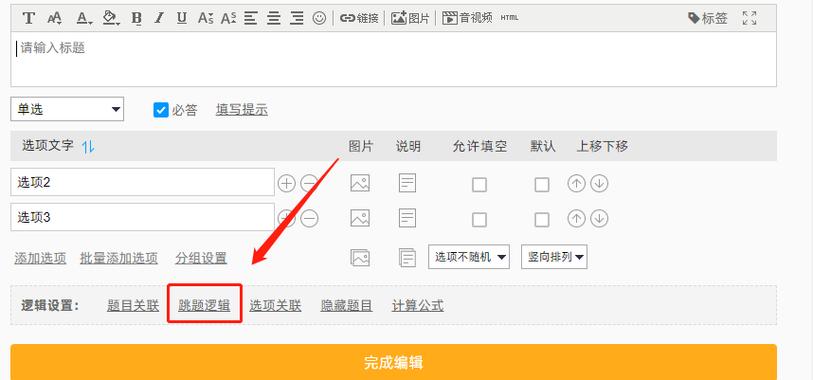Insert a picture with 图片 button
The height and width of the screenshot is (380, 813).
[410, 18]
